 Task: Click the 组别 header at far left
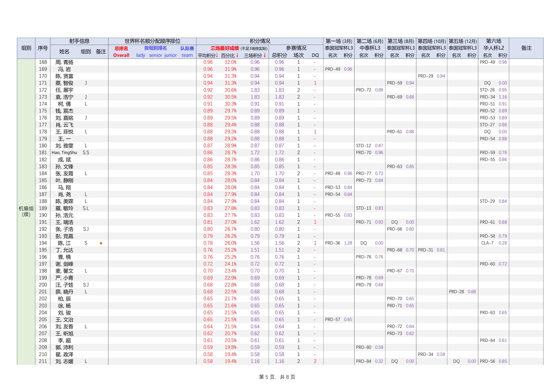(26, 48)
